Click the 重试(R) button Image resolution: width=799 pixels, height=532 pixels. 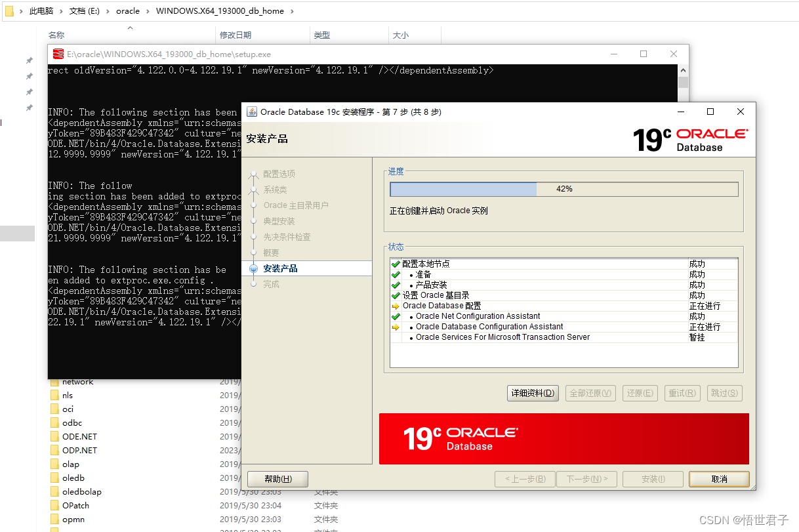[682, 393]
